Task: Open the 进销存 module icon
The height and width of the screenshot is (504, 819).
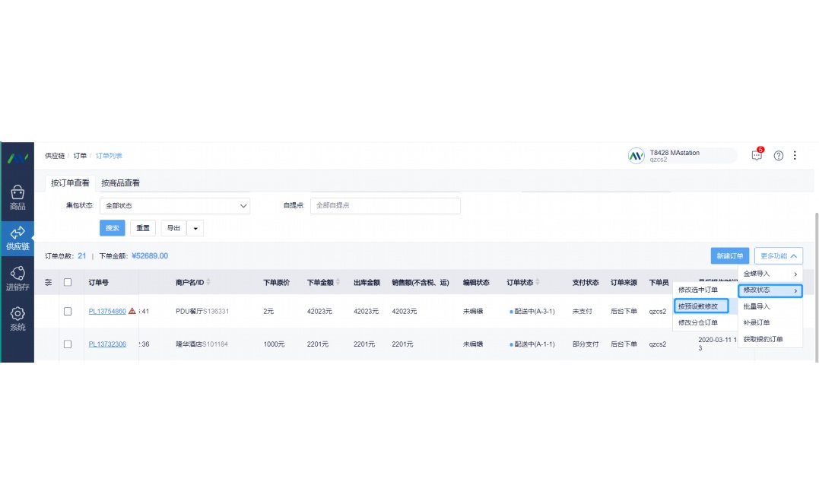Action: (x=17, y=277)
